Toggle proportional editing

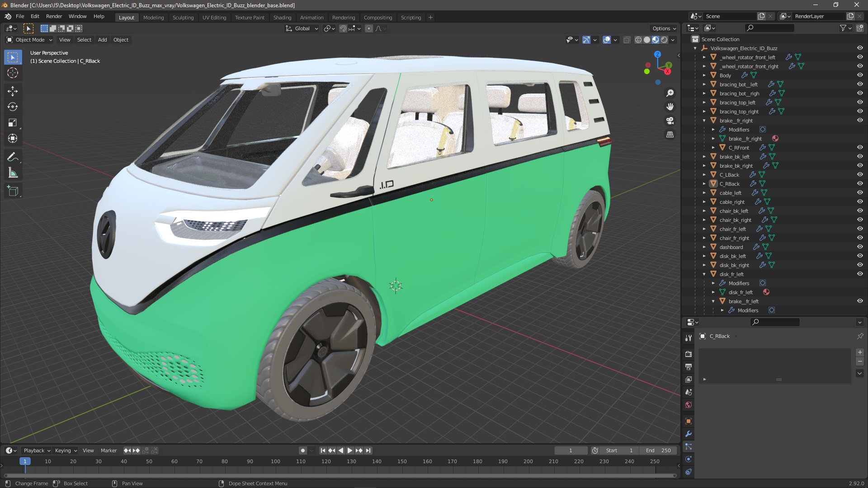(369, 28)
